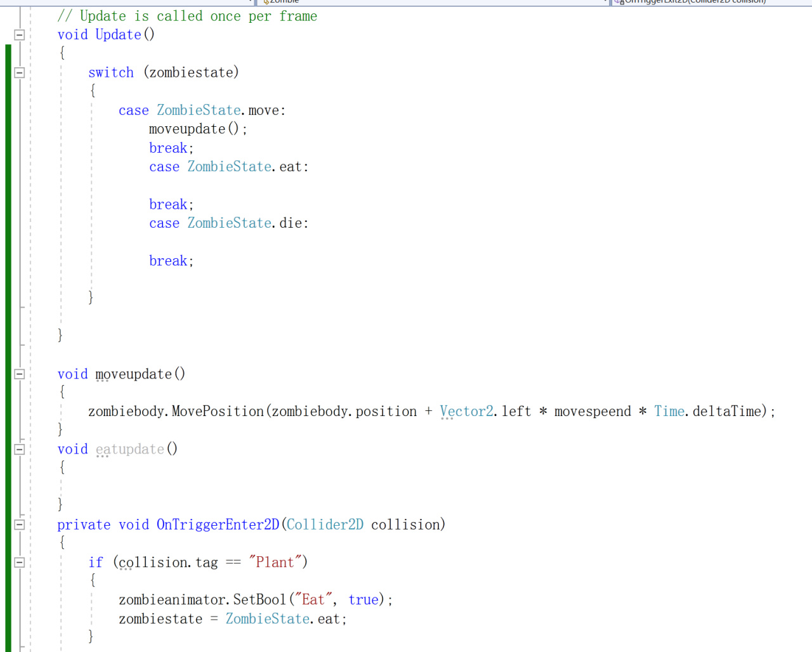This screenshot has width=812, height=652.
Task: Click "eat:" in the case ZombieState.eat line
Action: (294, 167)
